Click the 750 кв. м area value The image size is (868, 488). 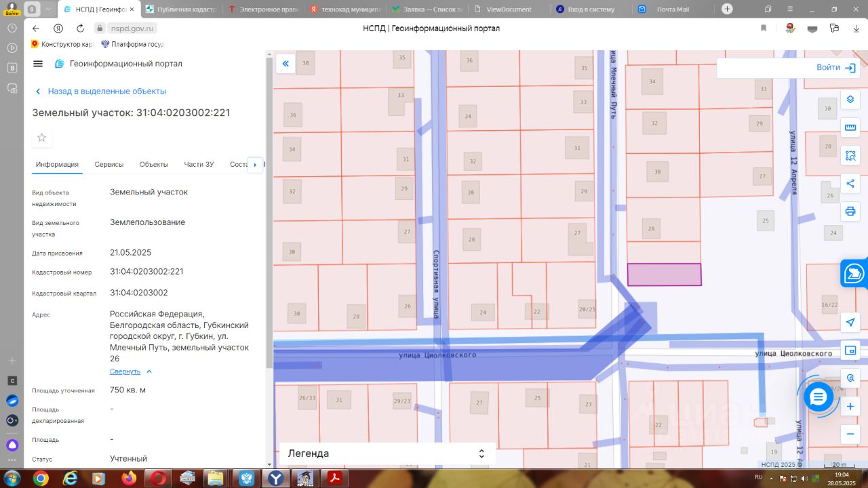(x=127, y=390)
